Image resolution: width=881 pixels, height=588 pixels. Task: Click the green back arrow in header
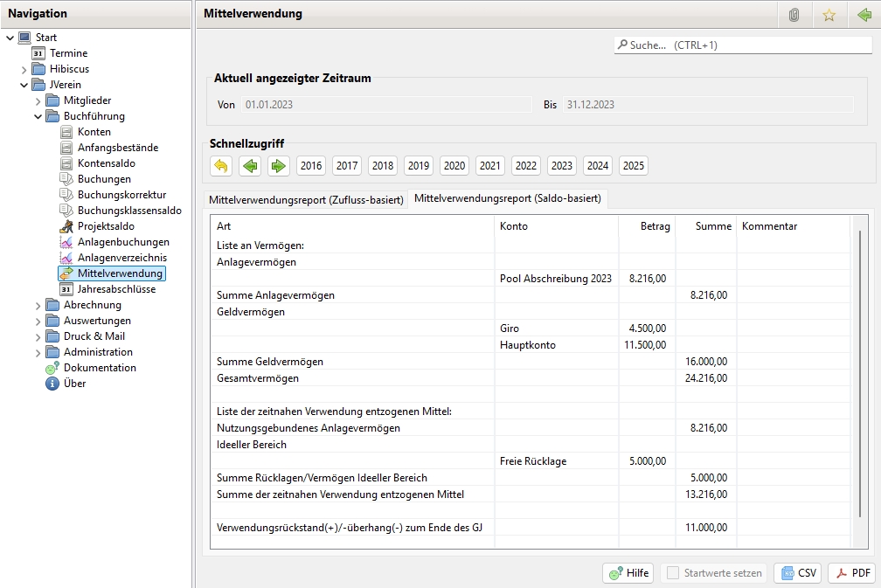(864, 15)
